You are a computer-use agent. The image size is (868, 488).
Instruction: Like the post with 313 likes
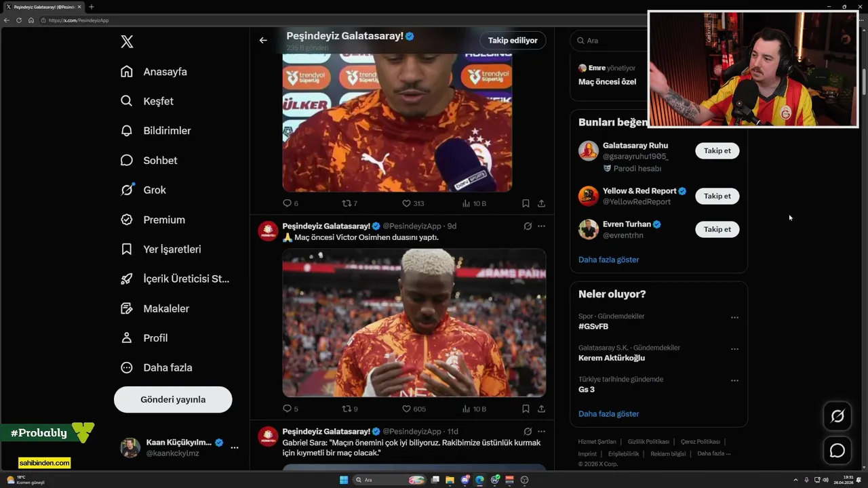[x=413, y=203]
